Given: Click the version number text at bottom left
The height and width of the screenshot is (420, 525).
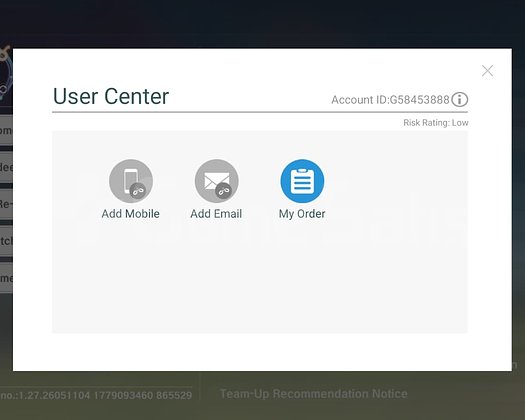Looking at the screenshot, I should click(x=96, y=396).
